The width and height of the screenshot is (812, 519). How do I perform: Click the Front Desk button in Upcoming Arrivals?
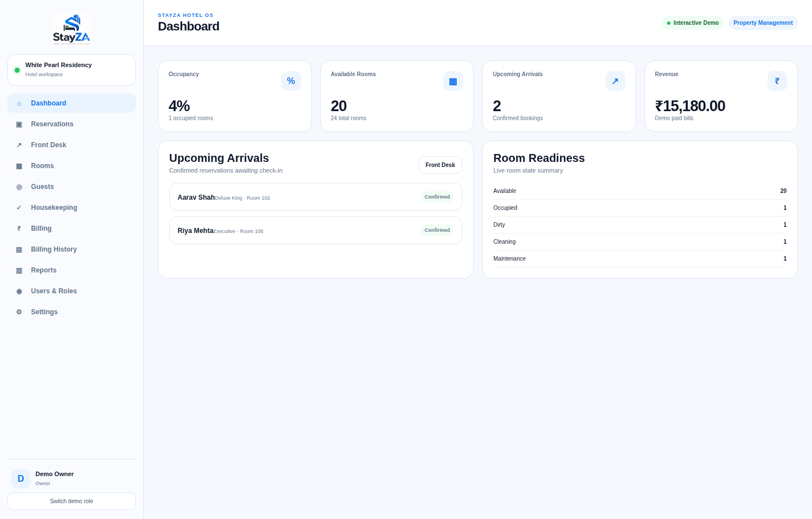click(x=440, y=165)
